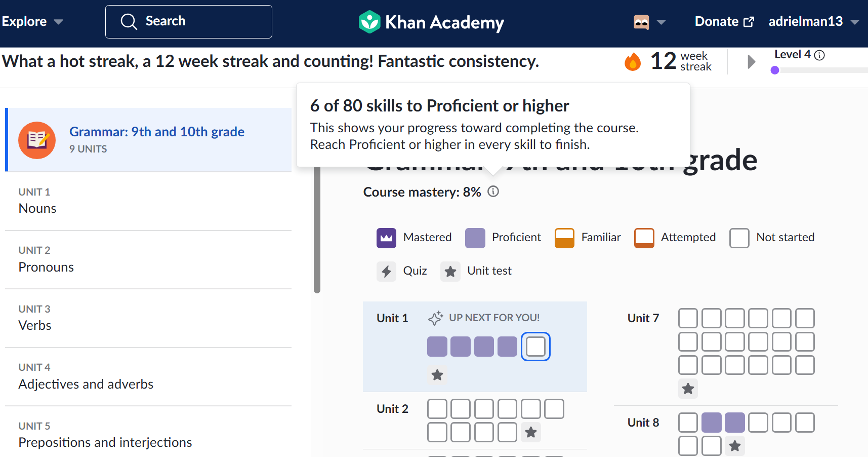Click the flame streak icon
Screen dimensions: 868x457
click(633, 62)
